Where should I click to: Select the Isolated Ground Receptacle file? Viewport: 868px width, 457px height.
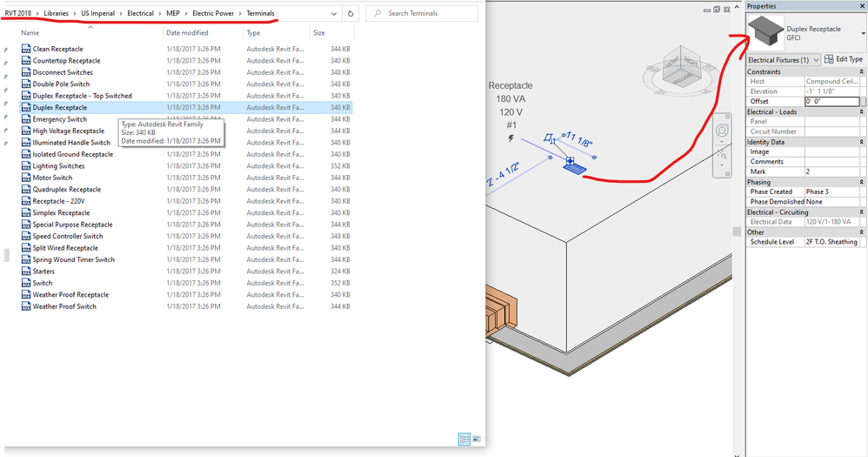point(72,154)
